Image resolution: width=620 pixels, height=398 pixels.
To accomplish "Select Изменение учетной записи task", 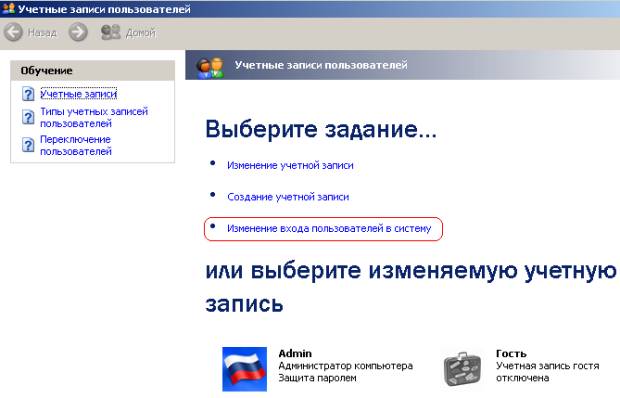I will 290,165.
